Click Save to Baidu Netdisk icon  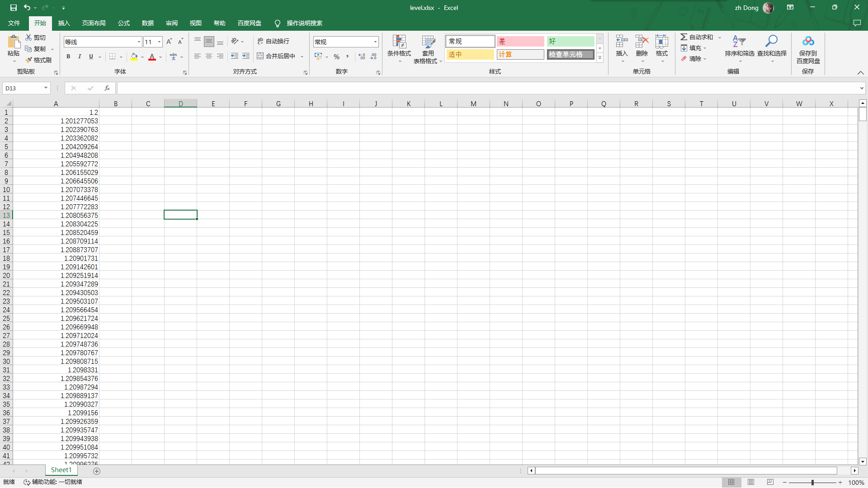808,42
